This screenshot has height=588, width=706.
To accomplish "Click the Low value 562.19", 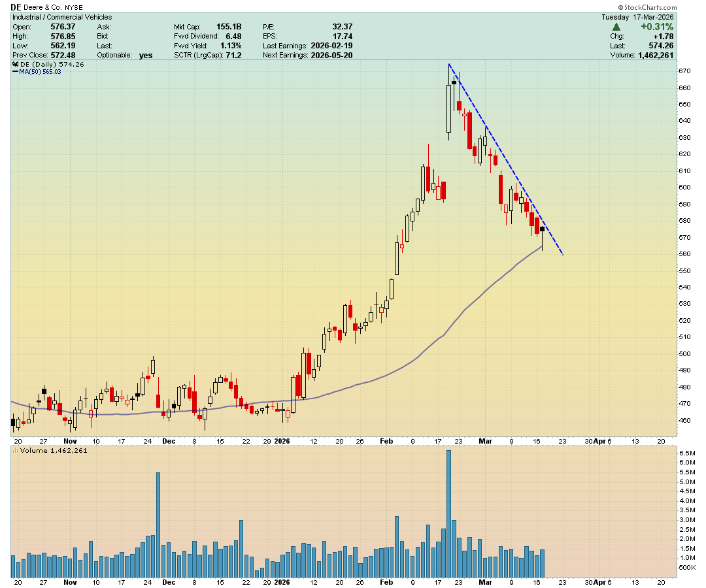I will tap(63, 46).
